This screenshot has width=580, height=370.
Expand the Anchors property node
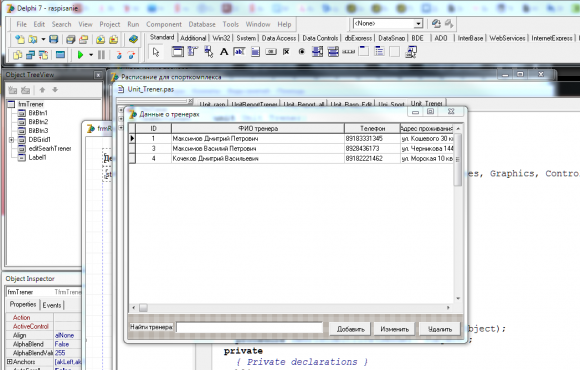point(9,361)
